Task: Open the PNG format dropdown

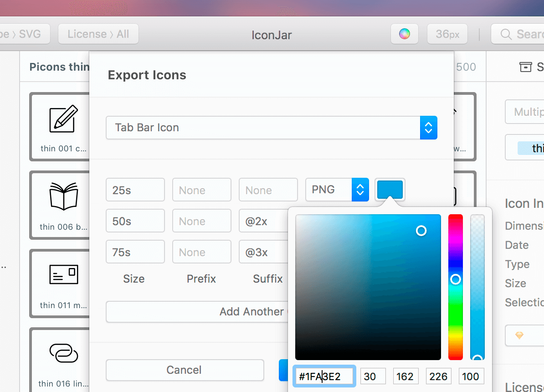Action: [x=337, y=190]
